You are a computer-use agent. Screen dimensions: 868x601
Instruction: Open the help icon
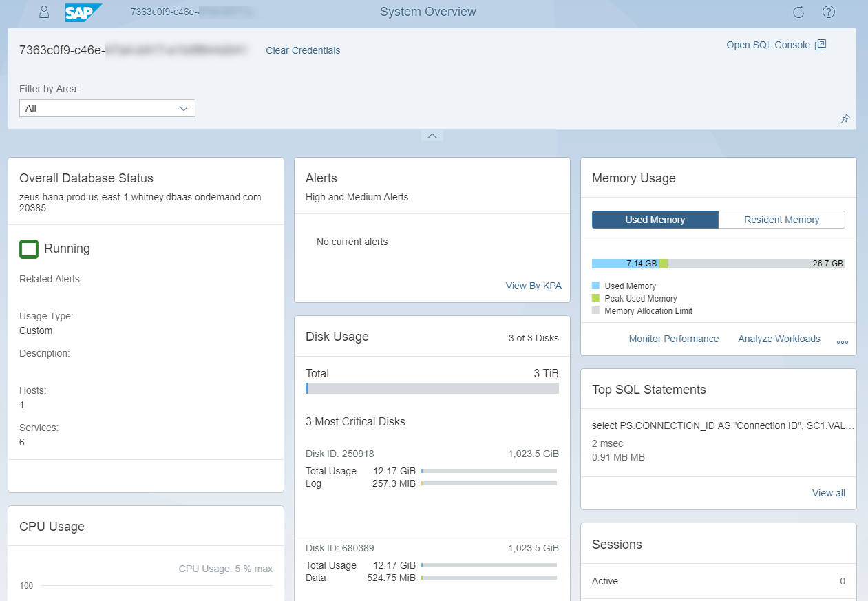point(829,12)
